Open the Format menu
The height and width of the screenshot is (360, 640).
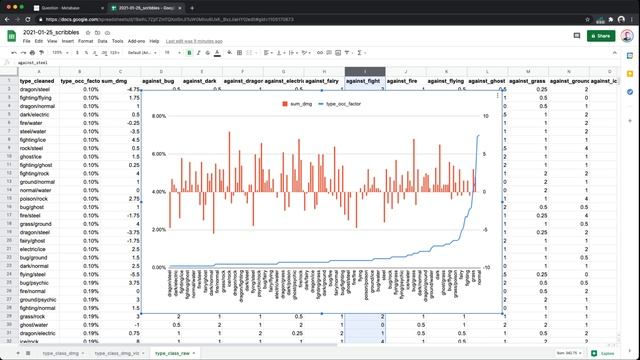point(86,41)
